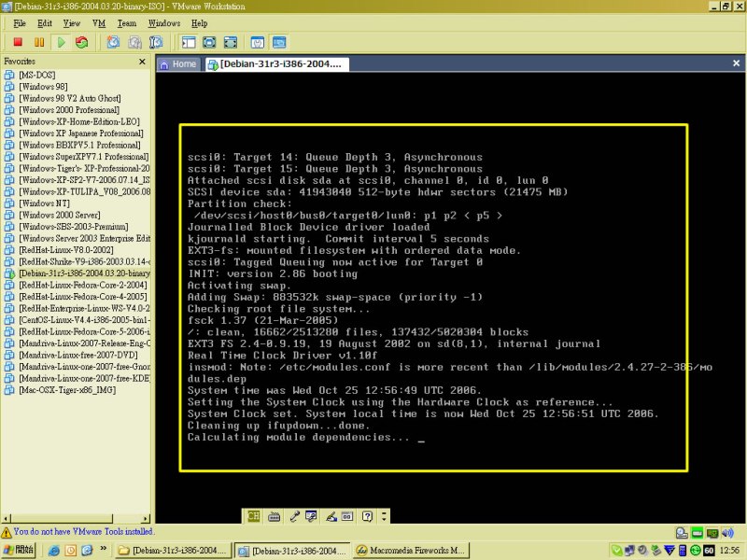Reset the virtual machine with the red-green arrows icon
Screen dimensions: 747x560
pos(82,42)
